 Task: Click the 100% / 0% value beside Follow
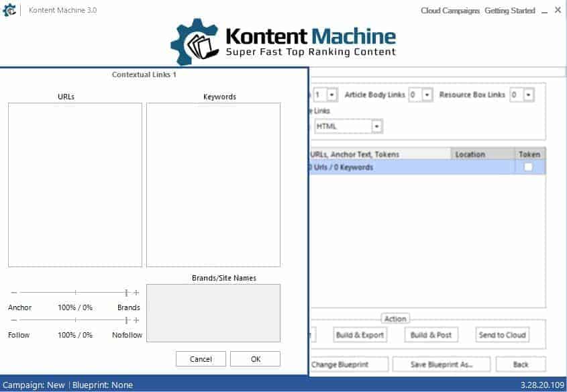(x=75, y=335)
